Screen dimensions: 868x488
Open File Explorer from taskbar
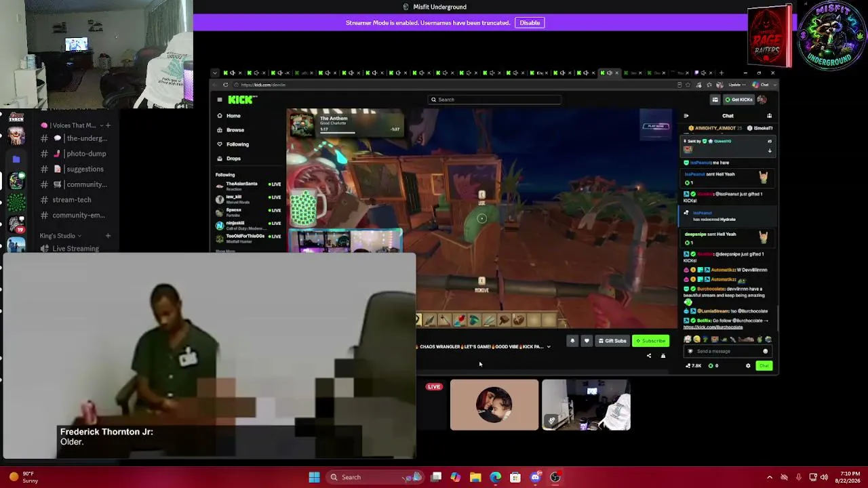[x=475, y=477]
